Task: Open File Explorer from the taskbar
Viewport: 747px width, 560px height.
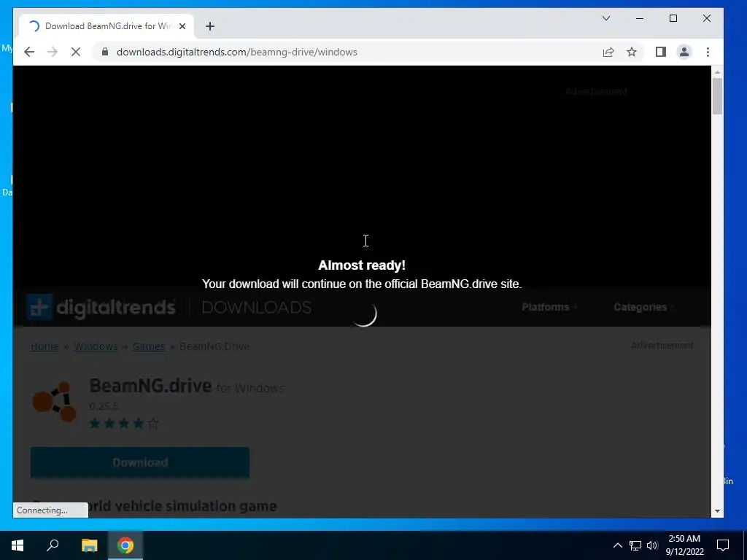Action: pyautogui.click(x=89, y=545)
